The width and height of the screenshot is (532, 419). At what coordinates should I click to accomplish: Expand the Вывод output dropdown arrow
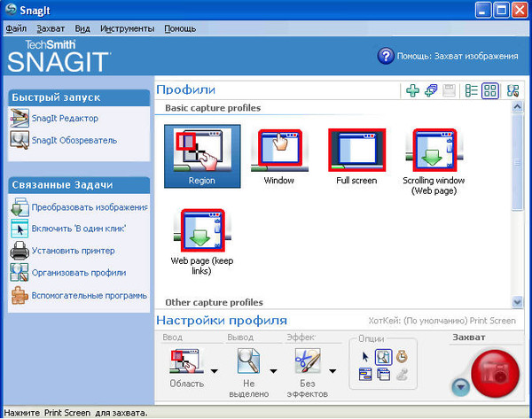click(273, 371)
